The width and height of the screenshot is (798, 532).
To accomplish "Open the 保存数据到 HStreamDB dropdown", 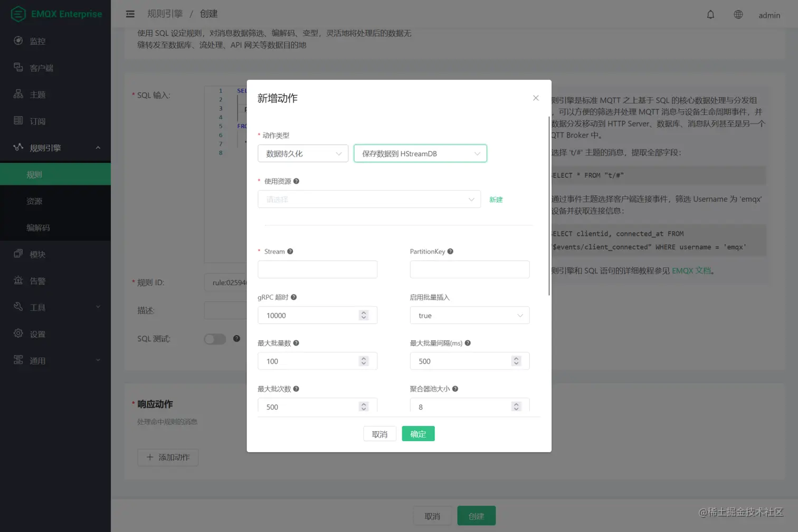I will coord(420,153).
